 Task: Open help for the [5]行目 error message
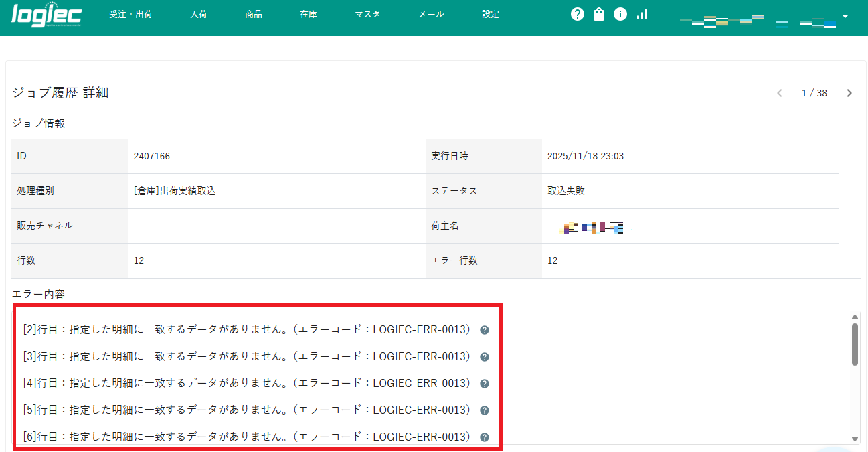[484, 410]
